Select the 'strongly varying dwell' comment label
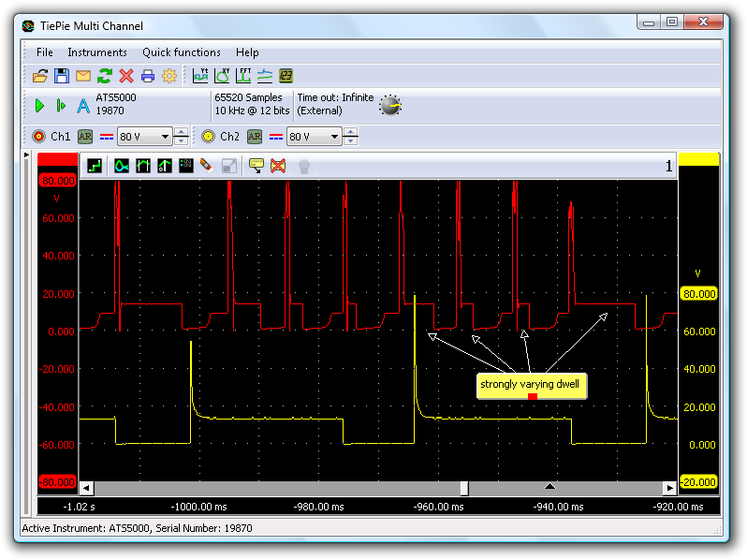This screenshot has height=560, width=747. (532, 386)
